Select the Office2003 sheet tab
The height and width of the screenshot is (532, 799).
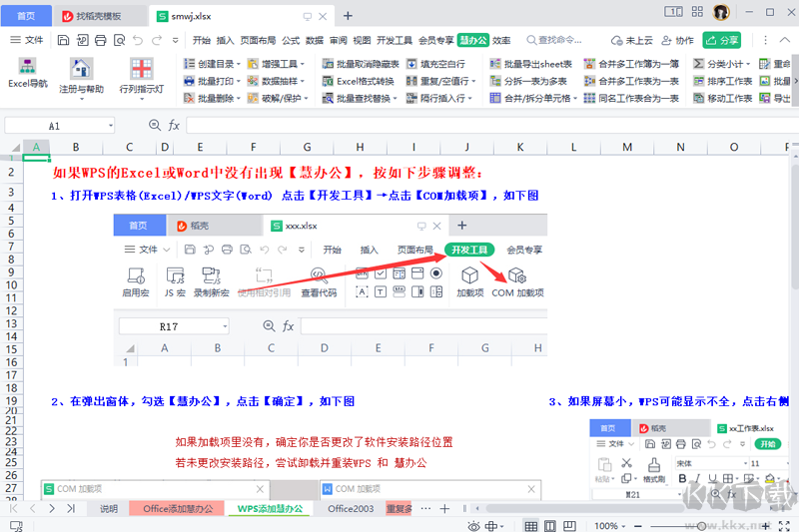pos(351,508)
